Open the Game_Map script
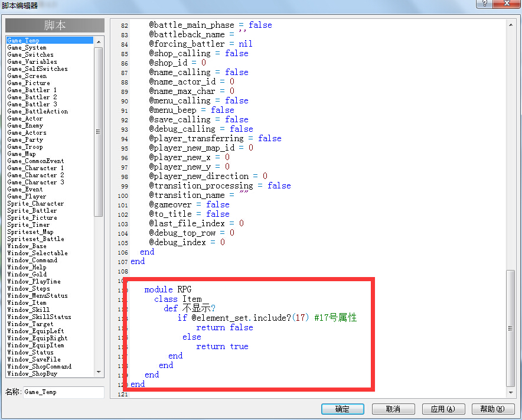This screenshot has width=522, height=420. (22, 154)
